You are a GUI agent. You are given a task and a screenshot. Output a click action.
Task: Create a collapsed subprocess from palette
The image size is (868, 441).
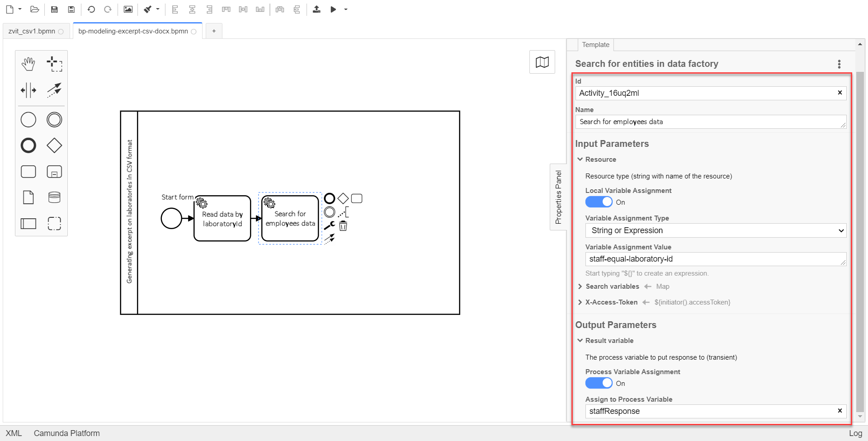point(54,172)
